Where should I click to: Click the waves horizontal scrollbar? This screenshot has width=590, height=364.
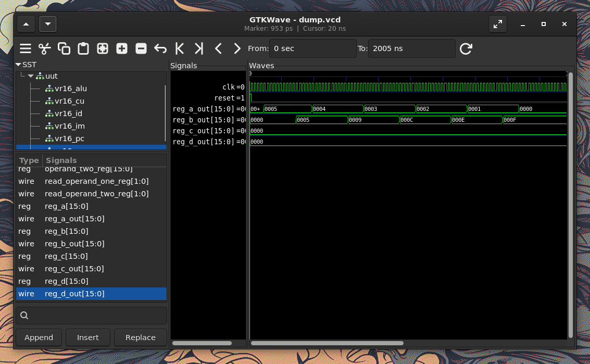327,343
